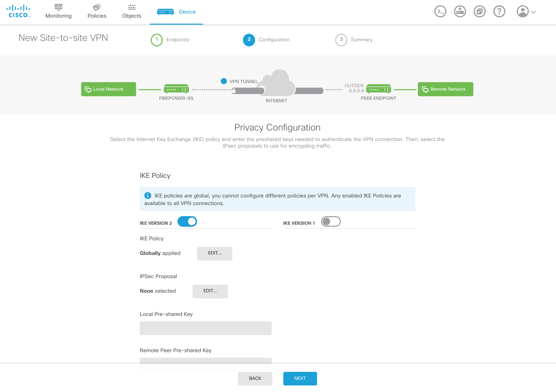Enable the IKE Version 1 toggle
The image size is (556, 392).
(331, 222)
